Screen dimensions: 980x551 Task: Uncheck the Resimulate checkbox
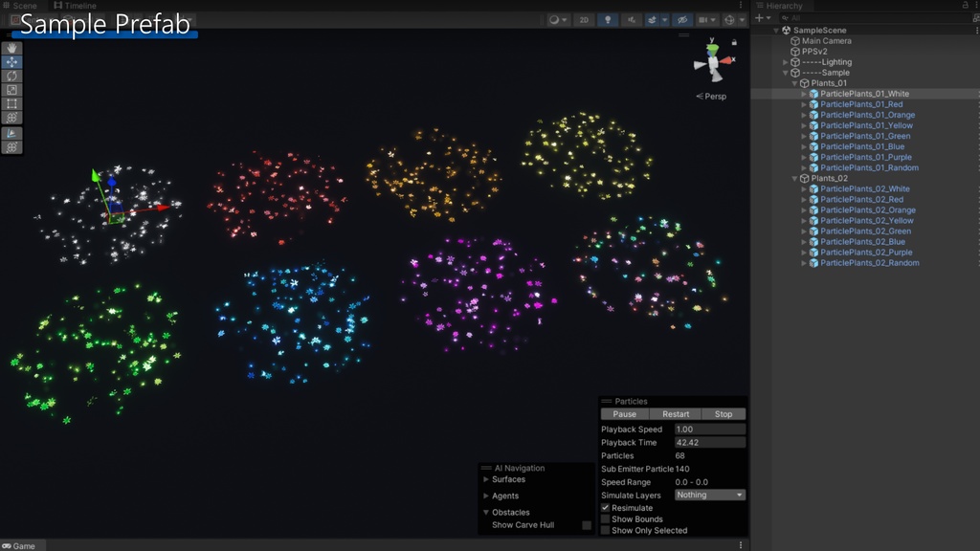point(605,508)
